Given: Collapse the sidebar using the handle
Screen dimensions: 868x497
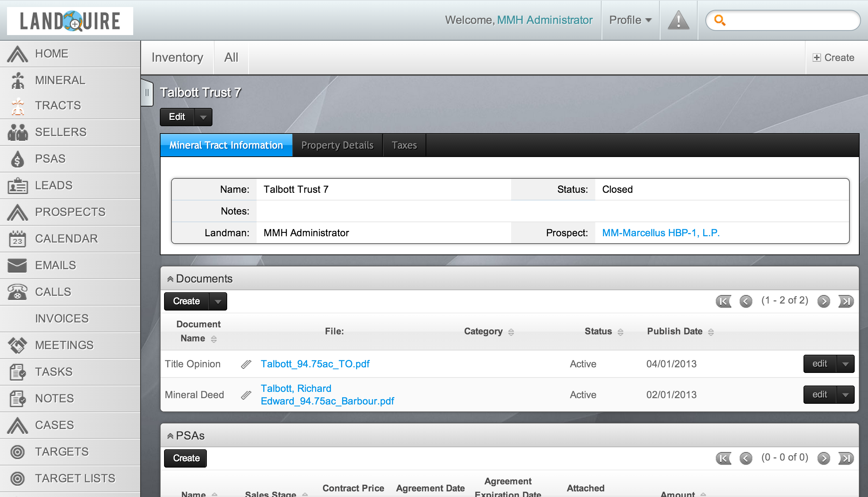Looking at the screenshot, I should point(147,93).
